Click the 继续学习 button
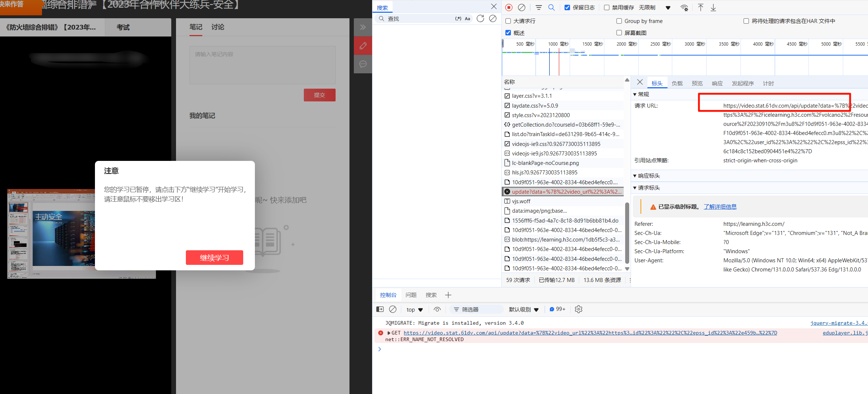This screenshot has height=394, width=868. 214,258
